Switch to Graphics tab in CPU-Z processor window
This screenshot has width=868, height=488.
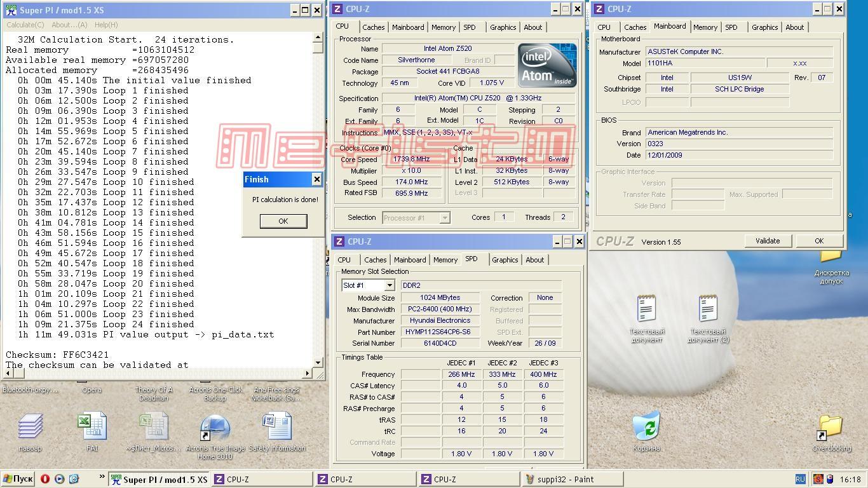[503, 27]
